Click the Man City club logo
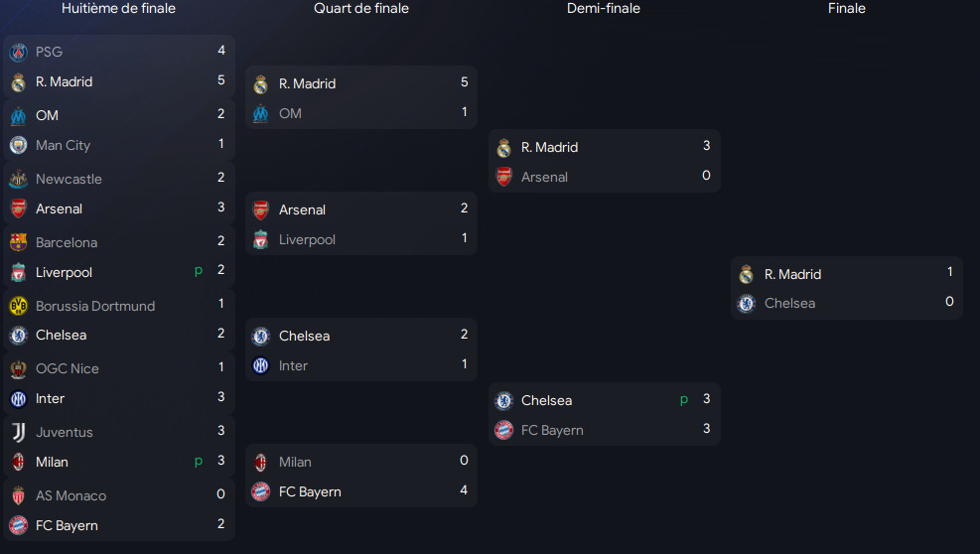Screen dimensions: 980x554 click(x=18, y=145)
